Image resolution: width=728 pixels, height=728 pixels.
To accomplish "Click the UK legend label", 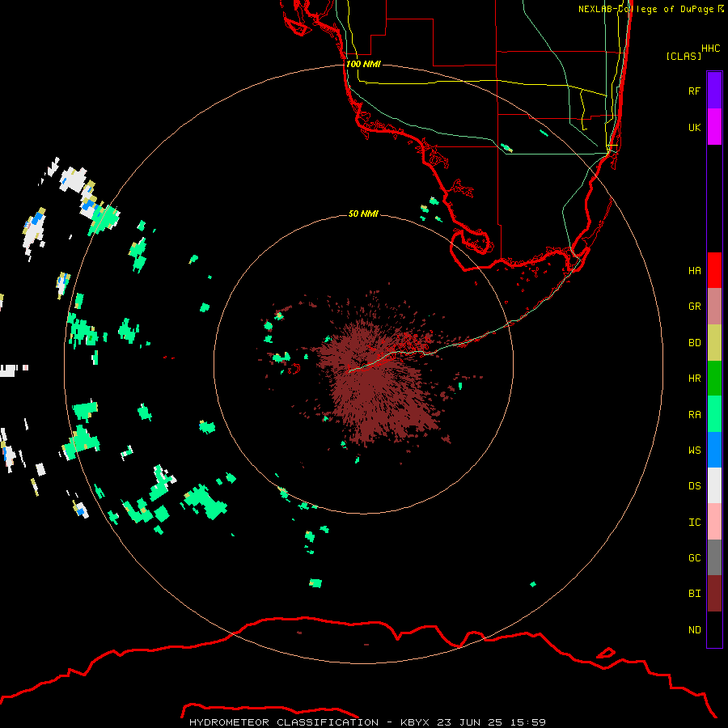I will click(695, 128).
